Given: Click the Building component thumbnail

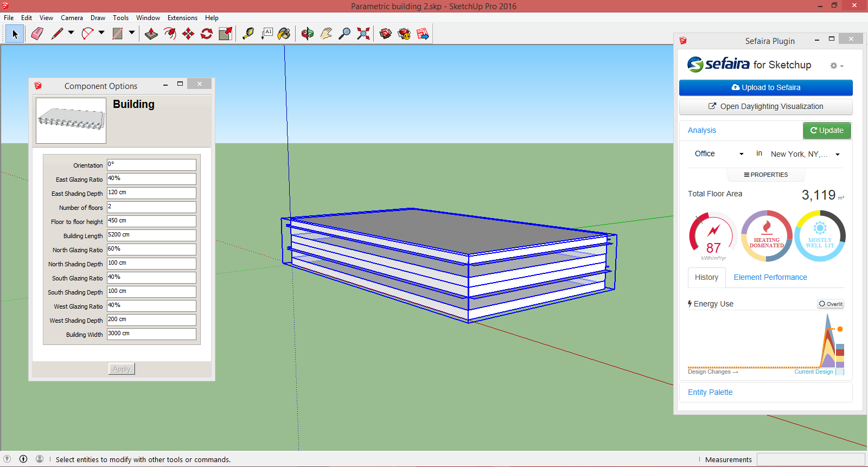Looking at the screenshot, I should click(x=71, y=120).
